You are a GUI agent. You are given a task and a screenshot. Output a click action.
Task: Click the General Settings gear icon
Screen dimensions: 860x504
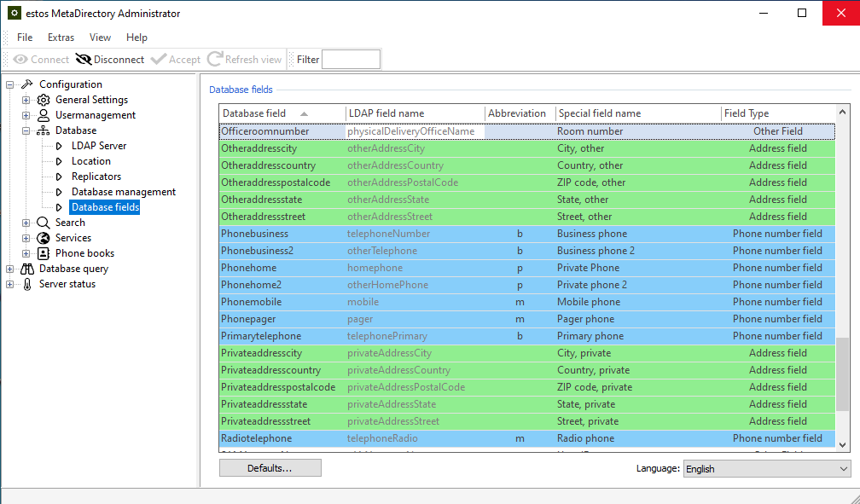(x=44, y=100)
